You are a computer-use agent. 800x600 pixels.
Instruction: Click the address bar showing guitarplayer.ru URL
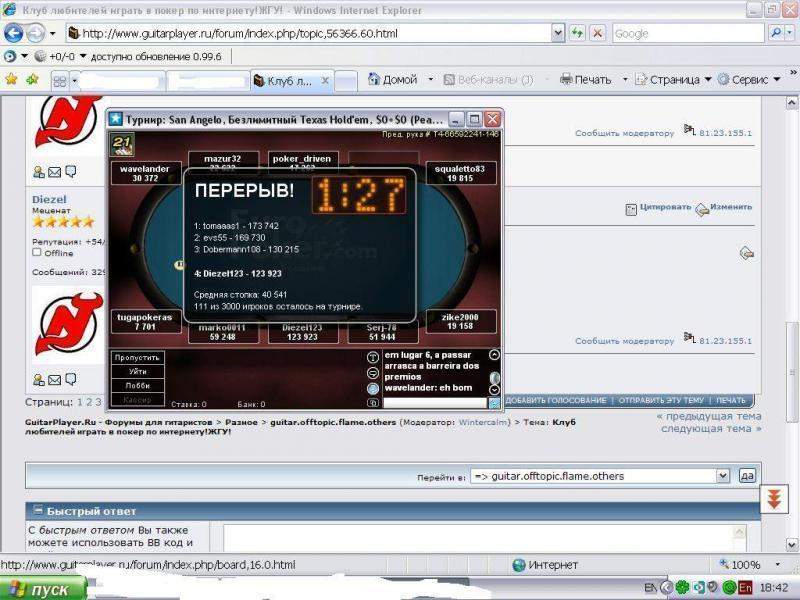(310, 34)
